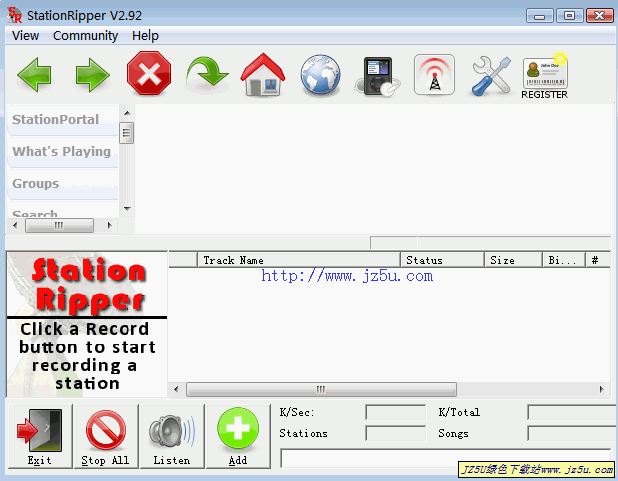Click the REGISTER ID card icon
618x481 pixels.
[x=545, y=76]
